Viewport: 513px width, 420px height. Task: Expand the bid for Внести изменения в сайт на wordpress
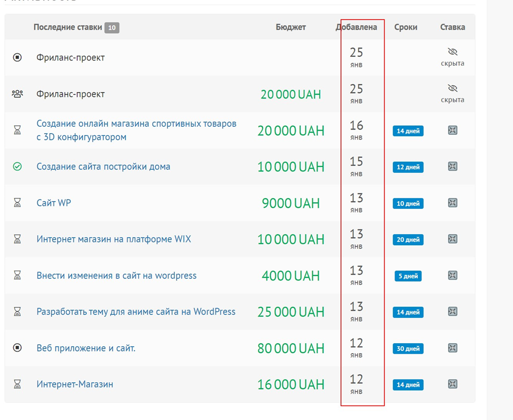tap(452, 275)
